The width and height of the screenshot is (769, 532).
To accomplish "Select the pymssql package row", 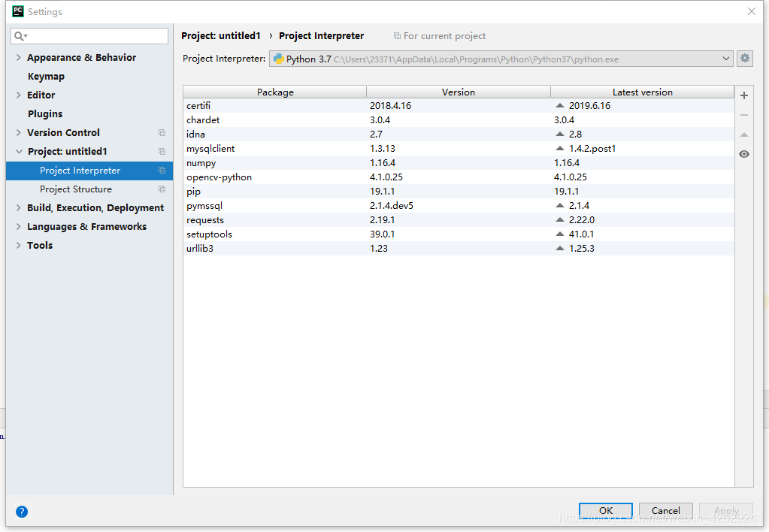I will [x=459, y=205].
